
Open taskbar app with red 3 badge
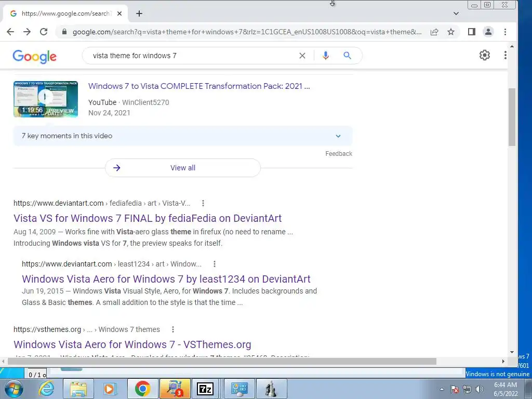175,389
